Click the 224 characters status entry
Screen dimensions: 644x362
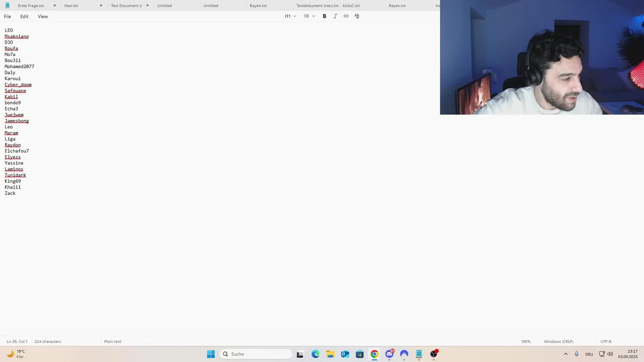click(x=48, y=341)
